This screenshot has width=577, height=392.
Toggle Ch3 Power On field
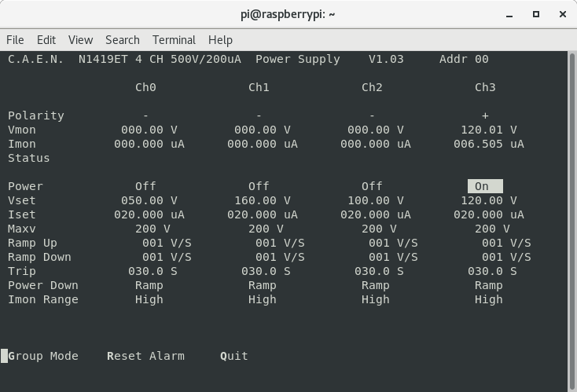pos(484,186)
